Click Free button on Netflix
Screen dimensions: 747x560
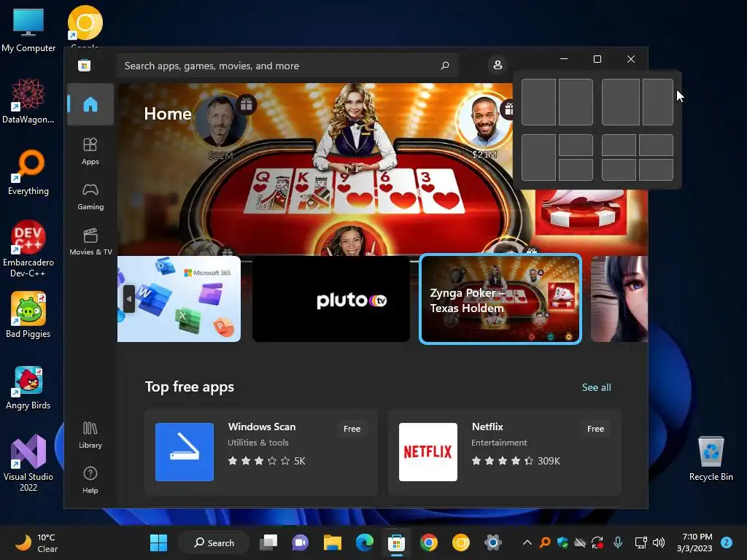tap(595, 429)
